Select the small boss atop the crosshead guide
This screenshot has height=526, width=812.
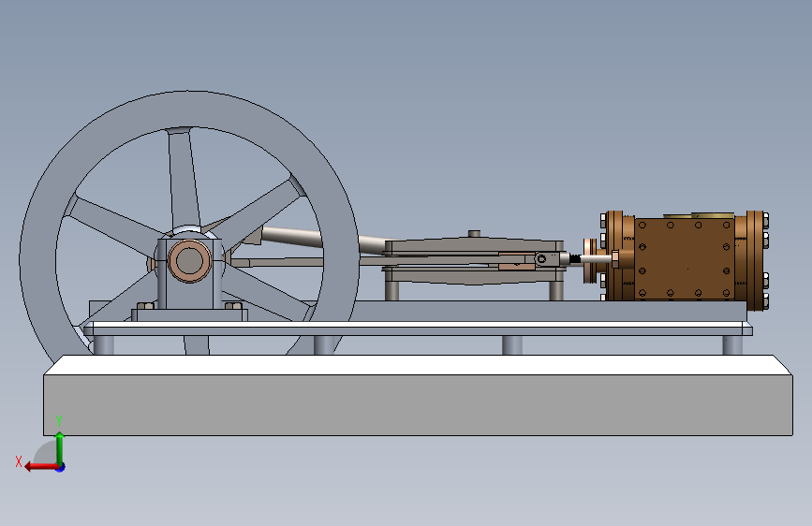tap(474, 234)
